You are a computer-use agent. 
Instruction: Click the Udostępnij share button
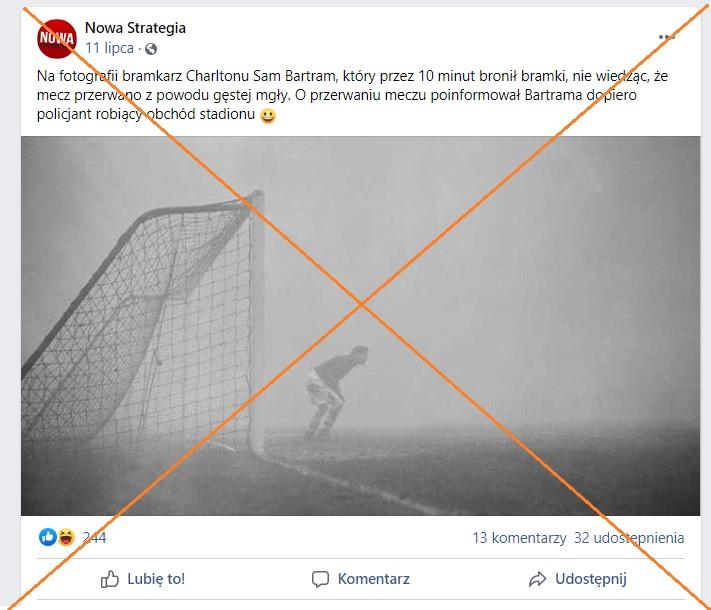click(578, 579)
